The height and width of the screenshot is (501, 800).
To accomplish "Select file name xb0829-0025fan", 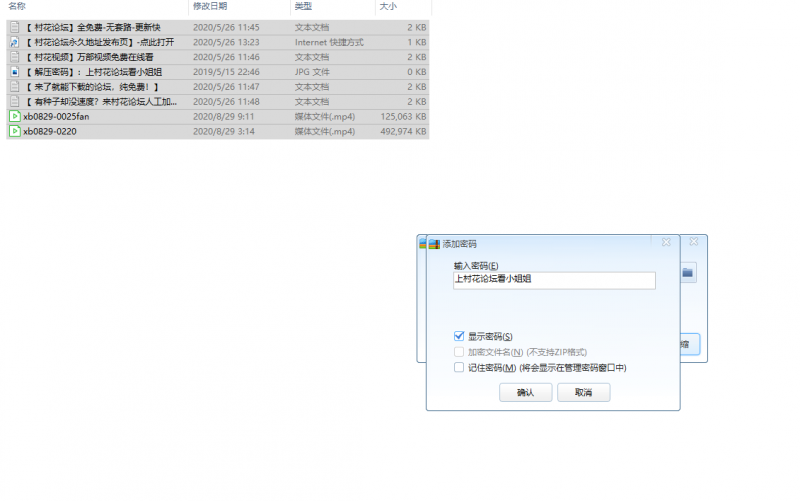I will pos(56,116).
